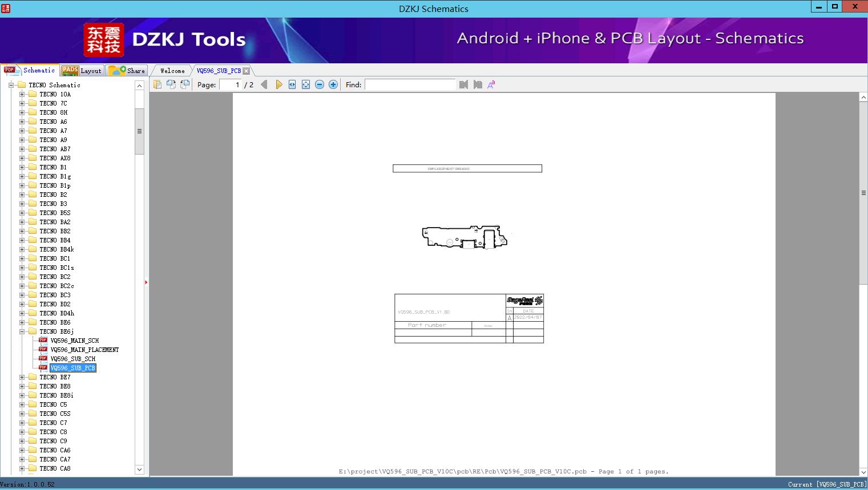The height and width of the screenshot is (490, 868).
Task: Click the zoom out minus icon
Action: coord(320,84)
